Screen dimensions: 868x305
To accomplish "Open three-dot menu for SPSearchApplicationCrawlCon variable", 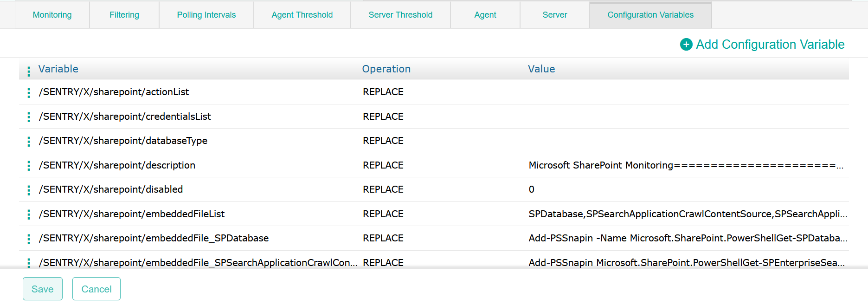I will click(x=29, y=263).
